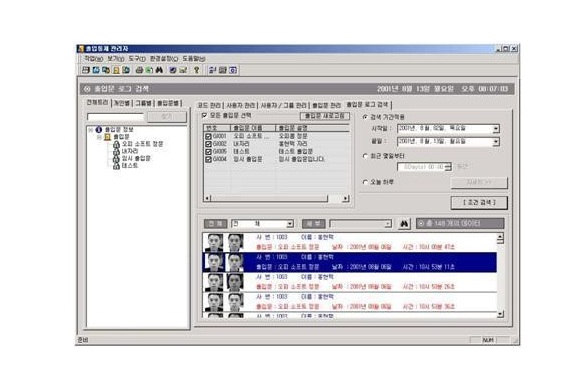This screenshot has height=387, width=585.
Task: Click the door refresh button above the door list
Action: pos(325,116)
